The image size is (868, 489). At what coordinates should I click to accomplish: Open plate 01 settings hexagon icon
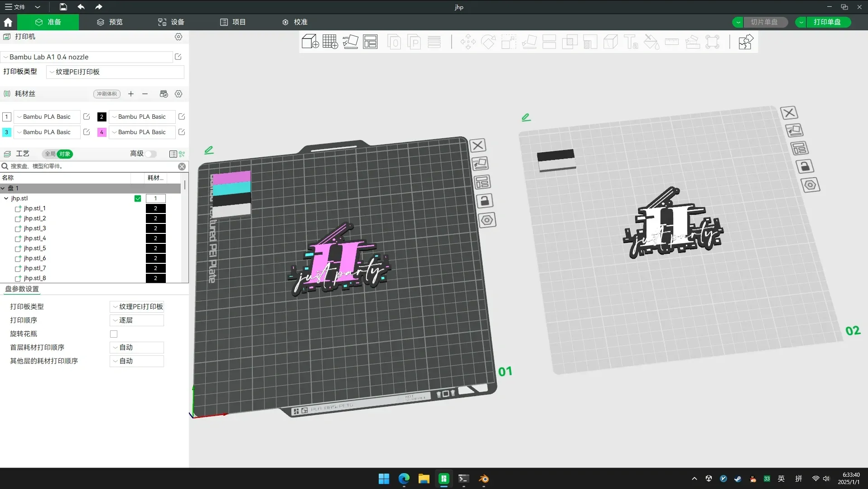tap(487, 220)
